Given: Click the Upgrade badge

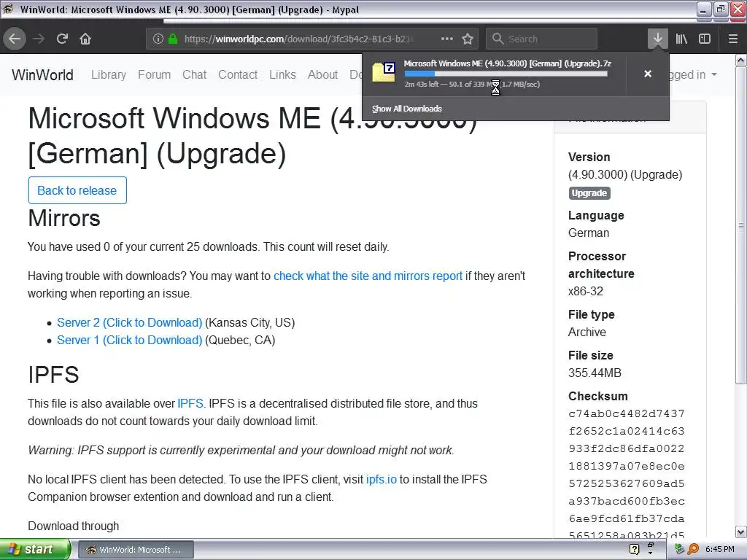Looking at the screenshot, I should point(589,192).
